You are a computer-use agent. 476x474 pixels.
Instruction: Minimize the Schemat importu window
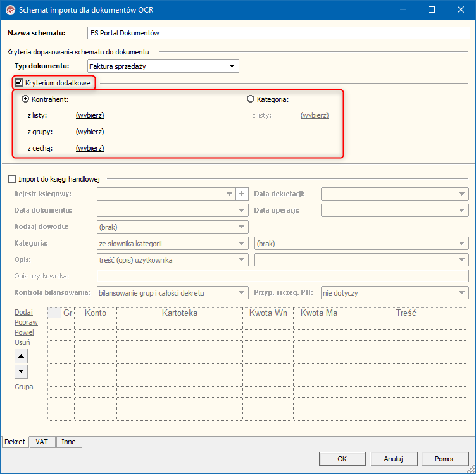[x=403, y=9]
